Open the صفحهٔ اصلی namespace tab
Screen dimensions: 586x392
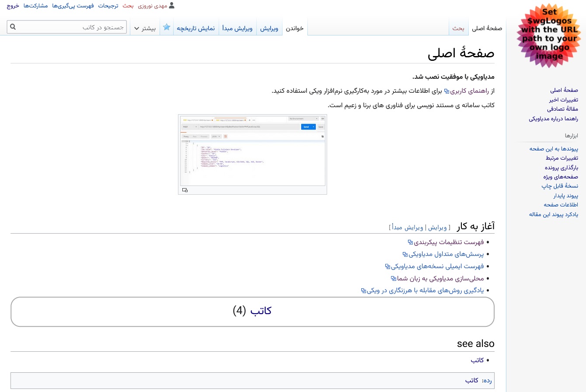[x=487, y=28]
